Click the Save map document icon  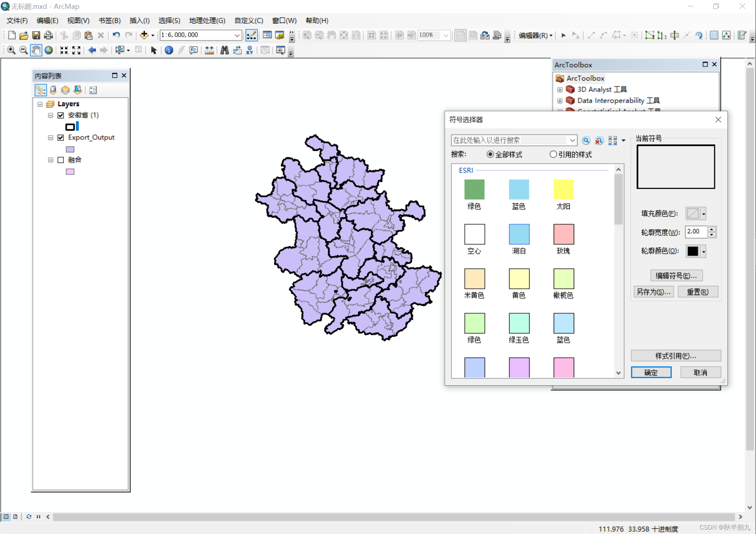[x=36, y=35]
